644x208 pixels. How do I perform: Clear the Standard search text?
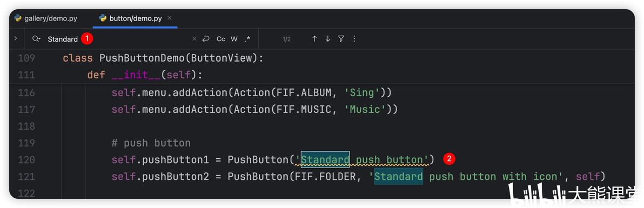tap(194, 39)
